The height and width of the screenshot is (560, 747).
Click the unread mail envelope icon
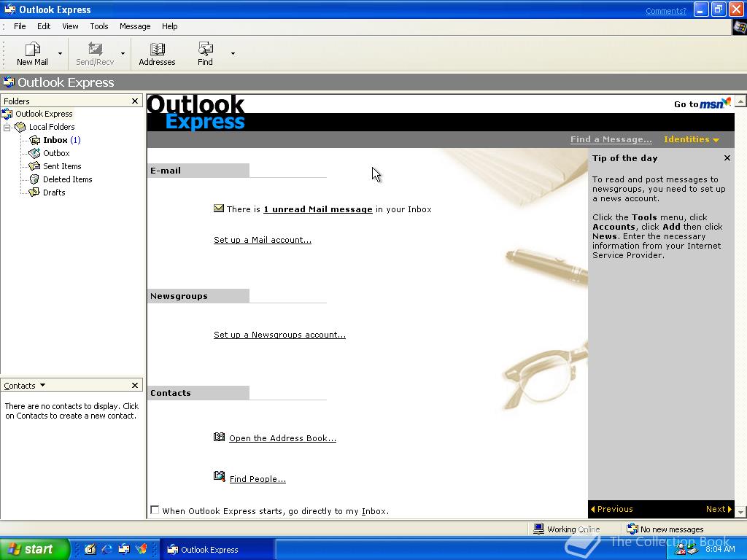[x=219, y=208]
